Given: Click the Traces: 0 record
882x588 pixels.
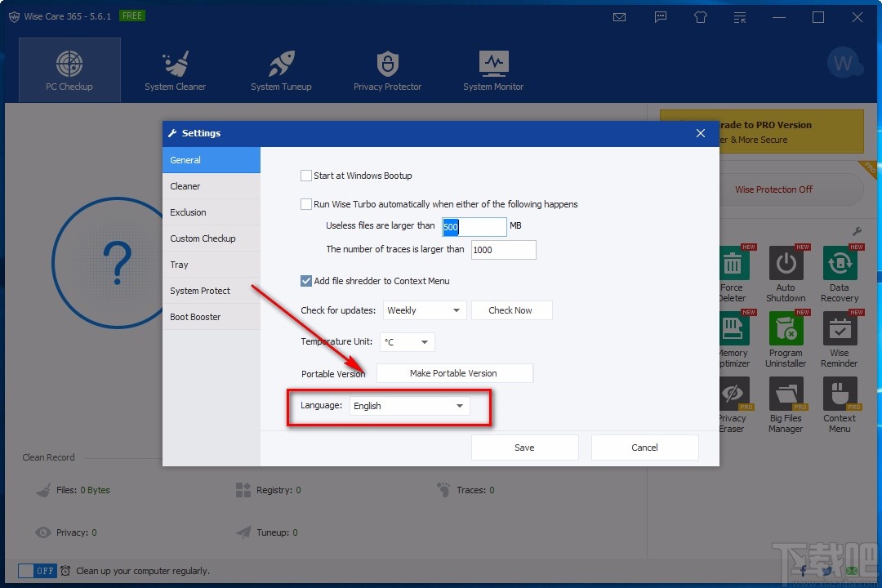Looking at the screenshot, I should point(465,490).
